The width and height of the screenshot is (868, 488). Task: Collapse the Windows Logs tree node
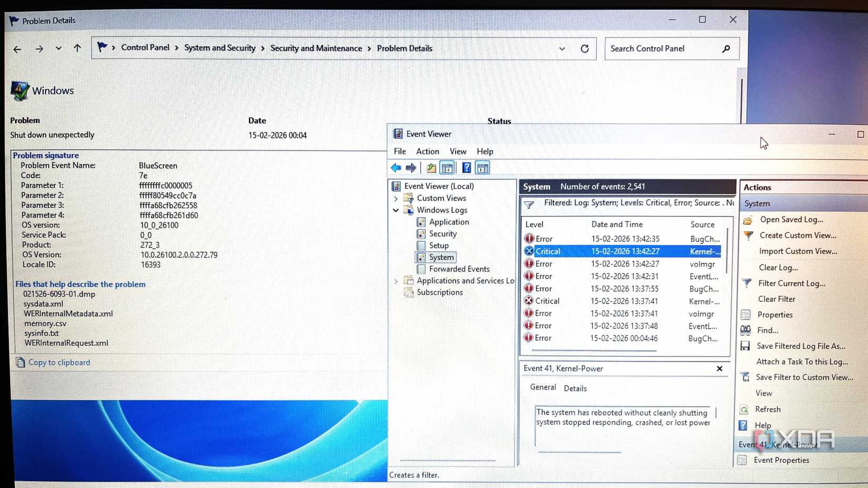coord(396,210)
